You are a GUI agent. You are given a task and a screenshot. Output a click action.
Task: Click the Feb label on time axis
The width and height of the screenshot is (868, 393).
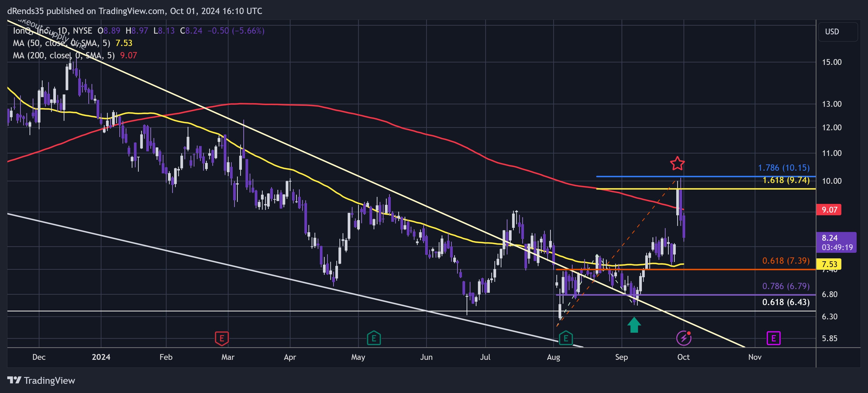[166, 357]
